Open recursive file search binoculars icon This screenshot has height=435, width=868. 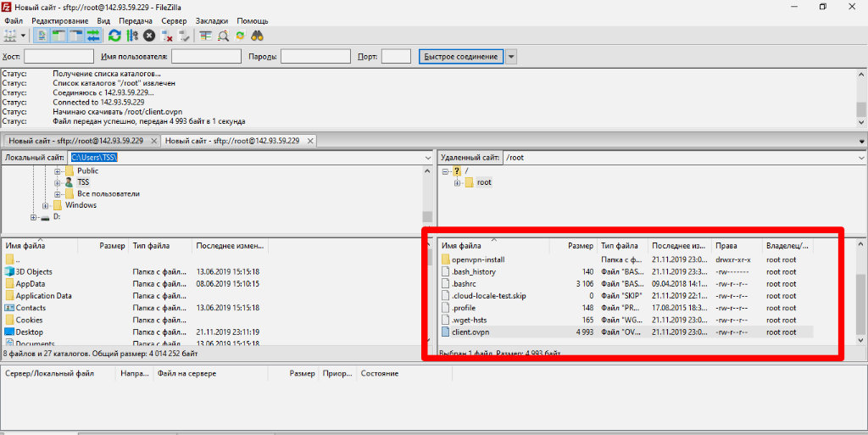tap(257, 36)
